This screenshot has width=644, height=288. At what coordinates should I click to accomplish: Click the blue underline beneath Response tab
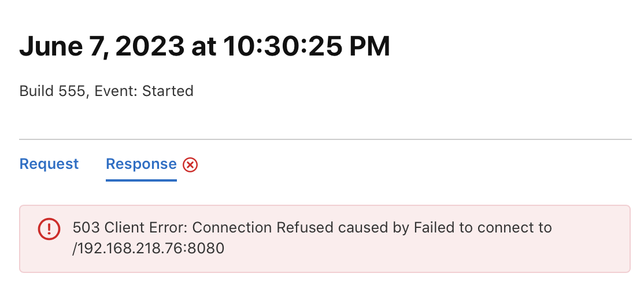141,180
